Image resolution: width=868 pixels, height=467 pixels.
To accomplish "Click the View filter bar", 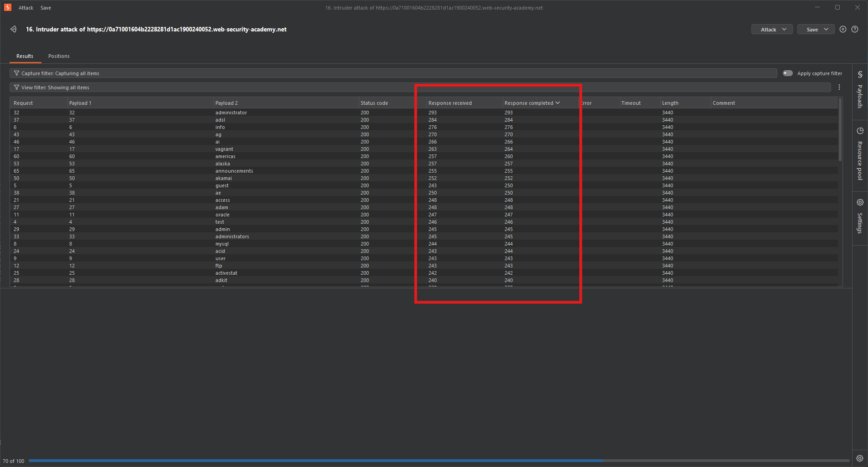I will (x=420, y=87).
